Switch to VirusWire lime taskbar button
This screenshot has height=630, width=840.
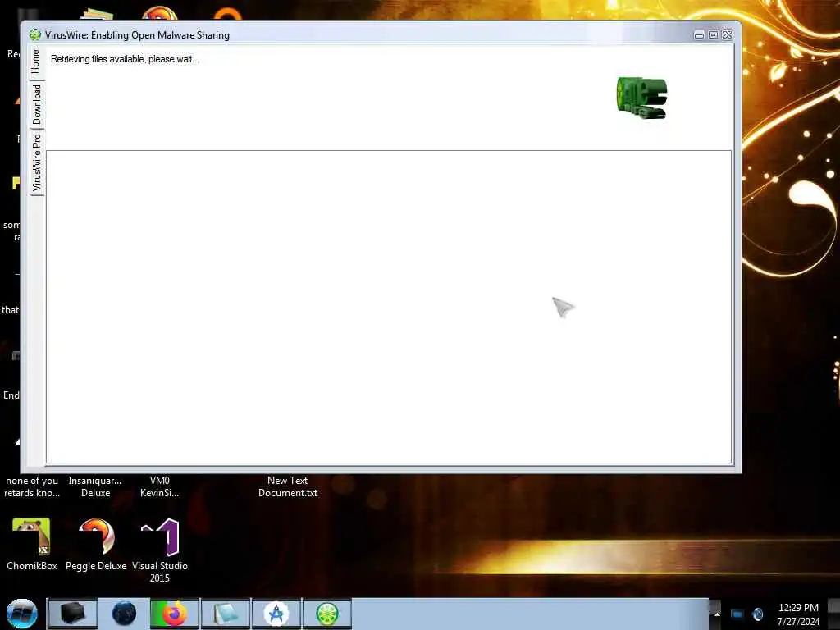tap(327, 614)
